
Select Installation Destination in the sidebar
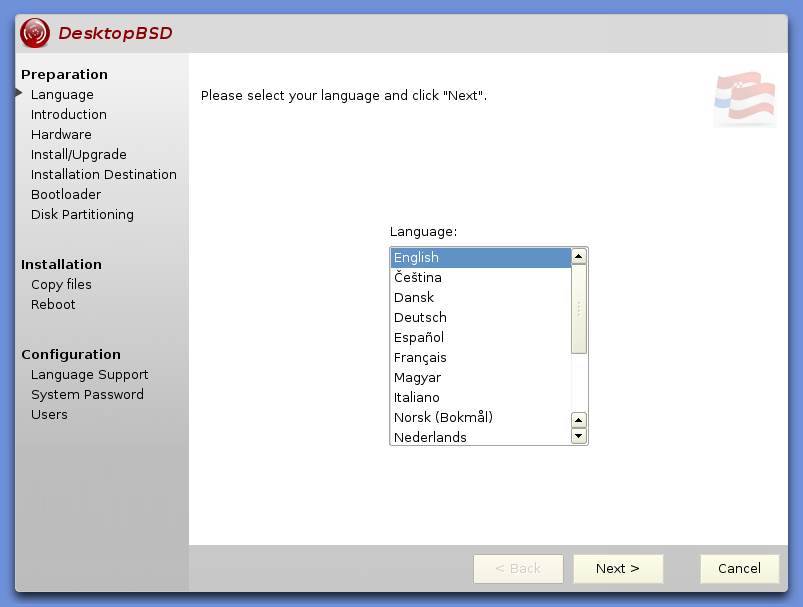[104, 174]
